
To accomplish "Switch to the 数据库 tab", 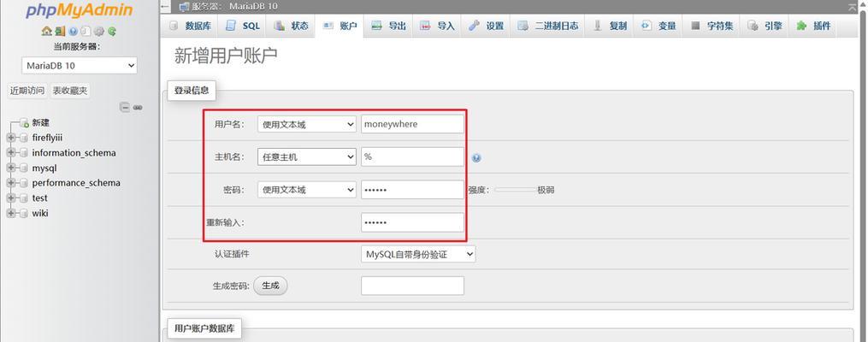I will click(191, 26).
